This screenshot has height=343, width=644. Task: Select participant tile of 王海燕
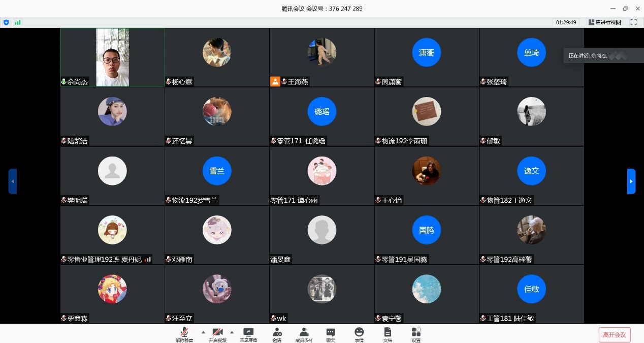322,57
